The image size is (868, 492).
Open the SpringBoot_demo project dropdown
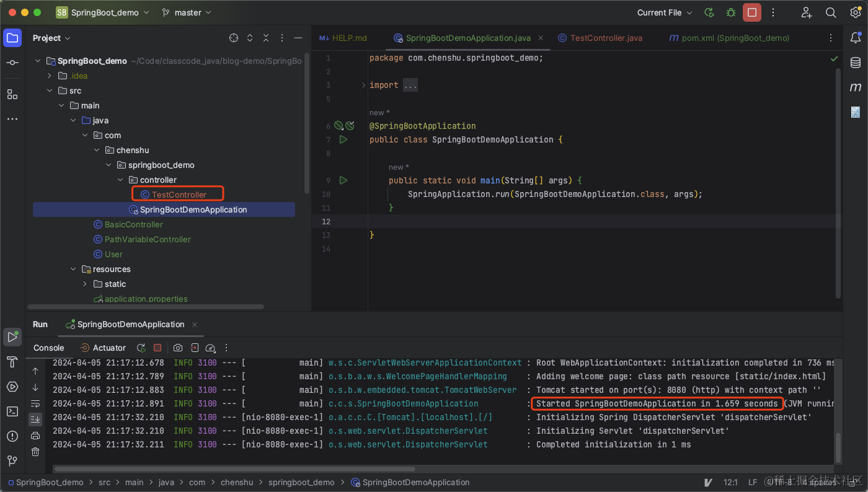102,12
